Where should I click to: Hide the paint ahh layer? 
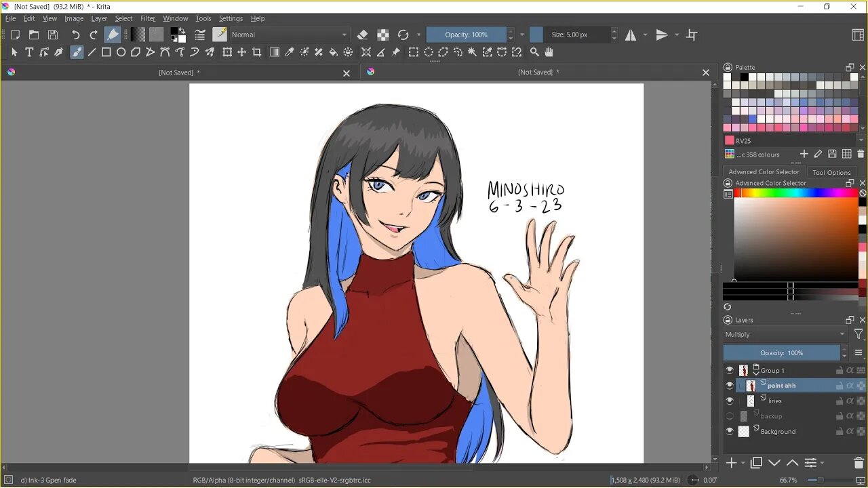pyautogui.click(x=730, y=386)
